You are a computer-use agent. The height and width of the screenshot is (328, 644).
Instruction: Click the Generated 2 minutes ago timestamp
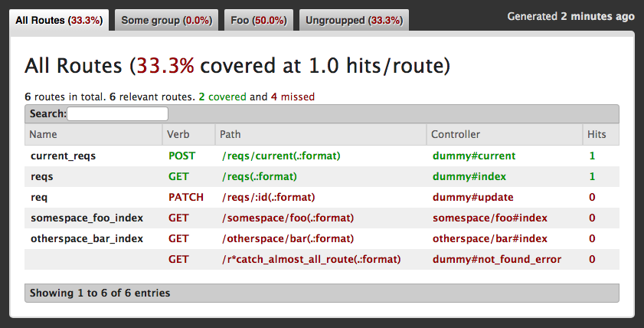570,16
